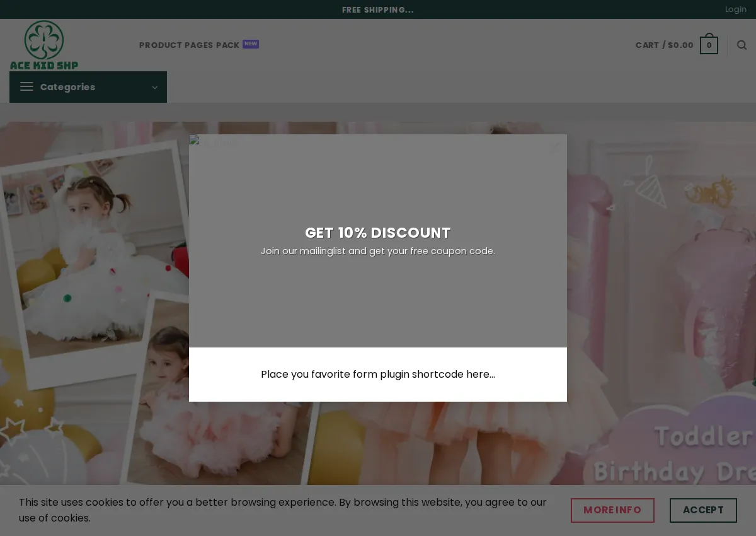Click the Ace Kid Shp clover logo
The width and height of the screenshot is (756, 536).
click(44, 45)
